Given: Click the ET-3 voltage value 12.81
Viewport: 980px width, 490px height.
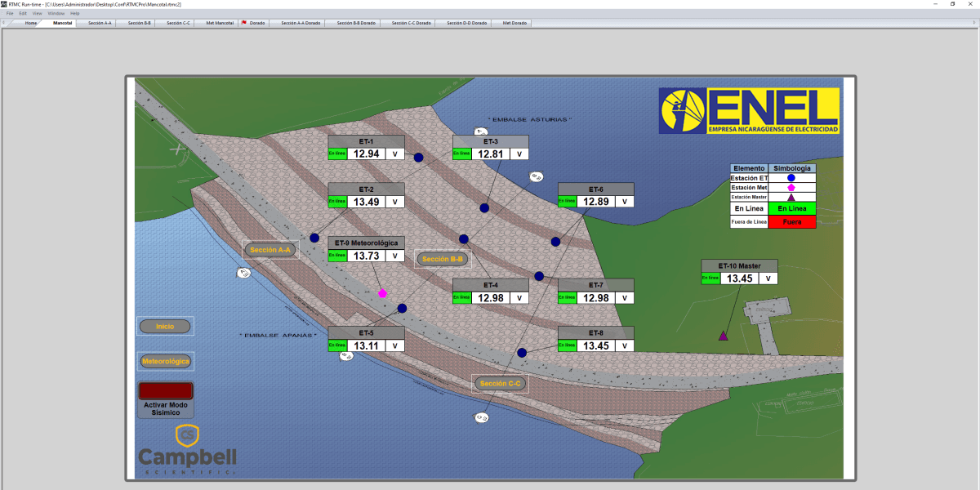Looking at the screenshot, I should 491,154.
